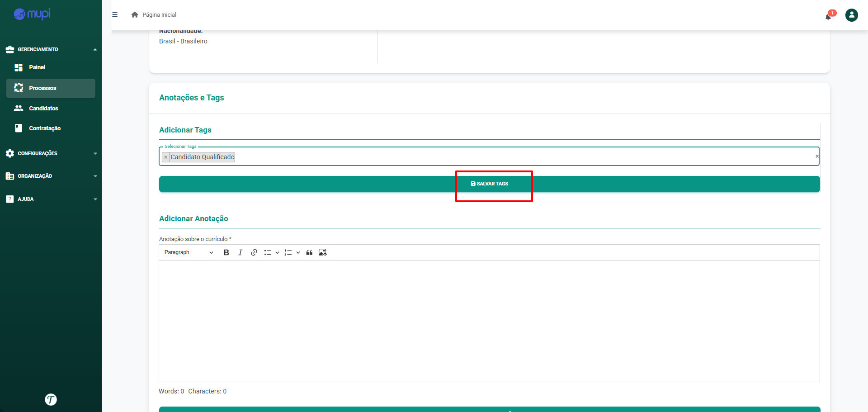Image resolution: width=868 pixels, height=412 pixels.
Task: Insert a block quote
Action: (x=309, y=252)
